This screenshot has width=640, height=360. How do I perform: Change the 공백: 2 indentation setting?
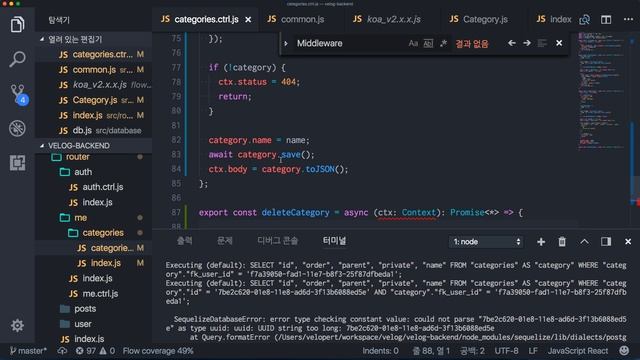tap(472, 351)
